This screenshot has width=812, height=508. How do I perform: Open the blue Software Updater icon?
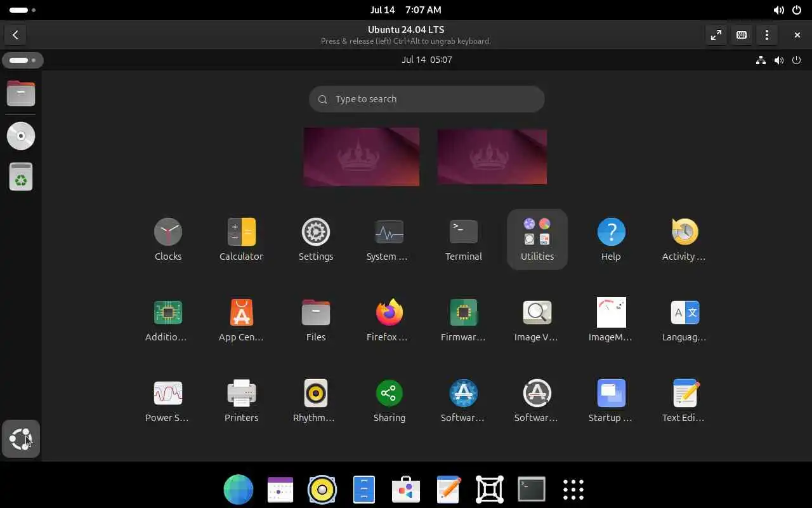click(463, 401)
